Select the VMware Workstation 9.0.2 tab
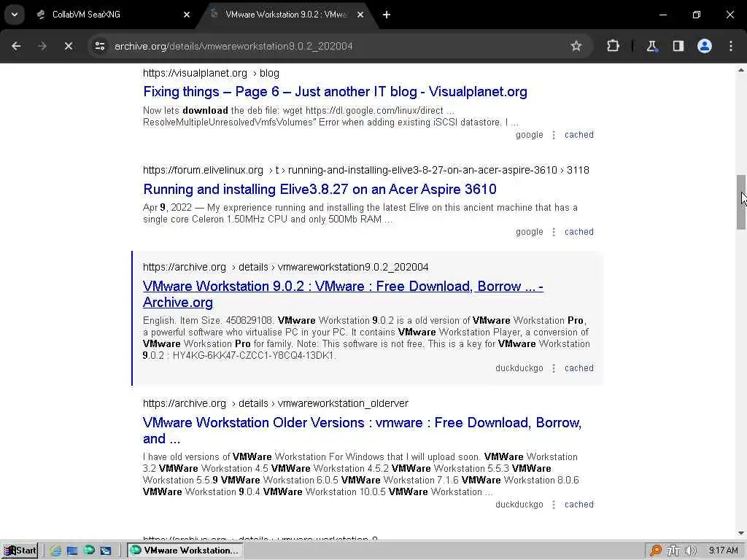Screen dimensions: 747x560 coord(286,15)
